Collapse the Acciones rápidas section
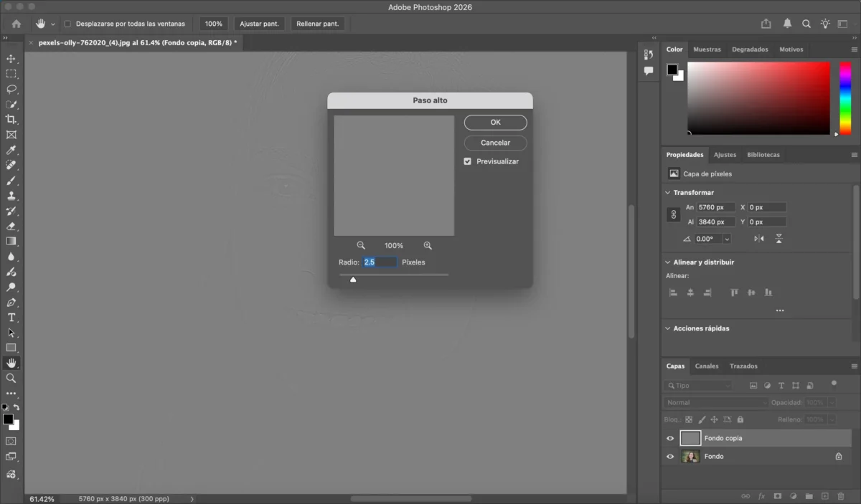The width and height of the screenshot is (861, 504). point(667,328)
